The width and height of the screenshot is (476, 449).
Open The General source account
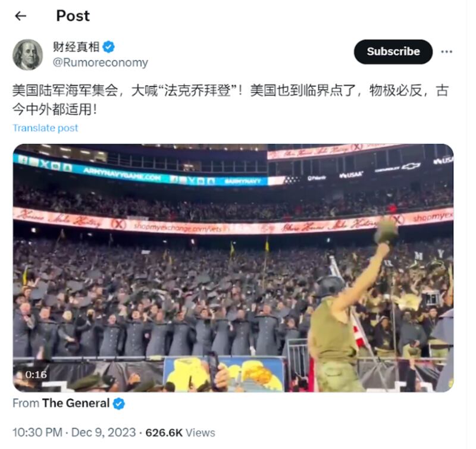point(76,403)
